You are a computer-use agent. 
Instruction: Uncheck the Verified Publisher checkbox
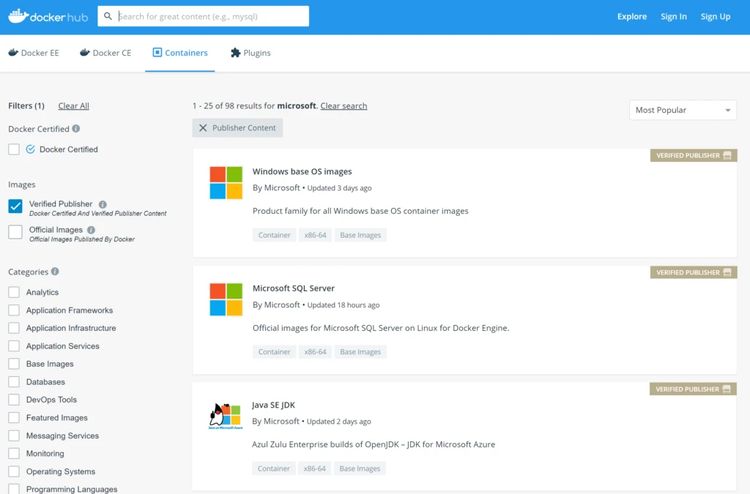(15, 206)
